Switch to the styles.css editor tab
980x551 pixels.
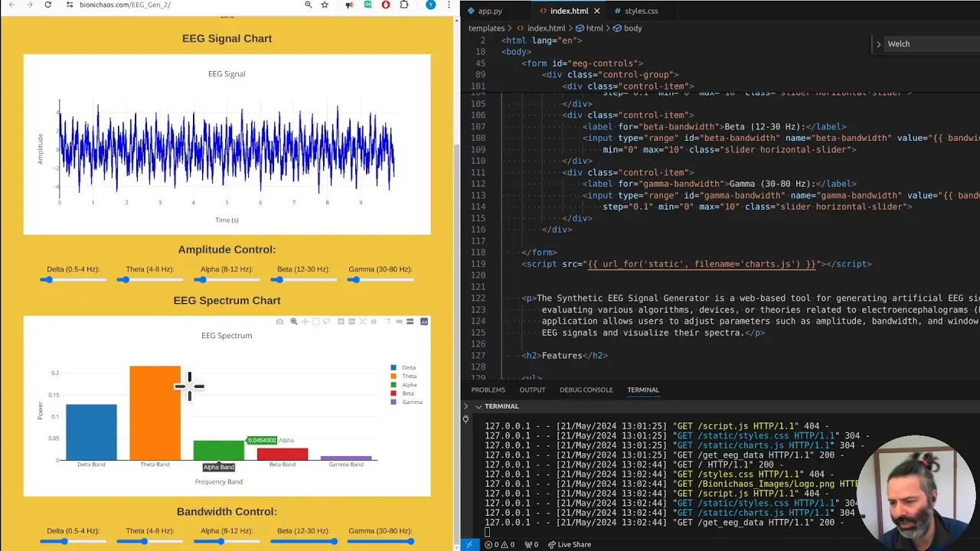pyautogui.click(x=641, y=11)
